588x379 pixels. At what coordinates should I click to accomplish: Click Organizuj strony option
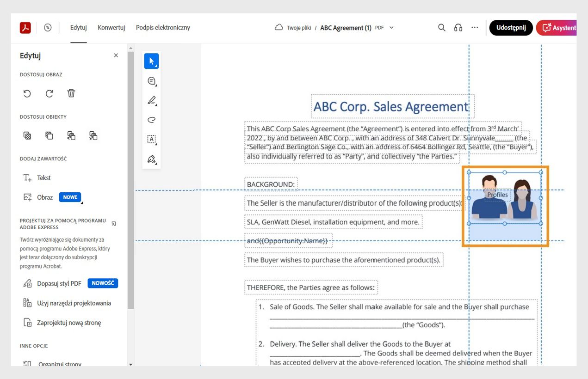click(x=52, y=364)
